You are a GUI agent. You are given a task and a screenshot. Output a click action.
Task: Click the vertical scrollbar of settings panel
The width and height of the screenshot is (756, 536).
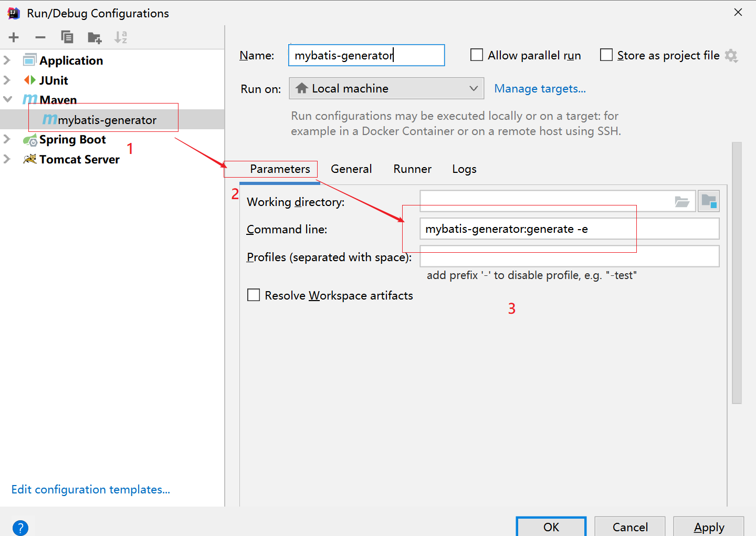pos(737,273)
